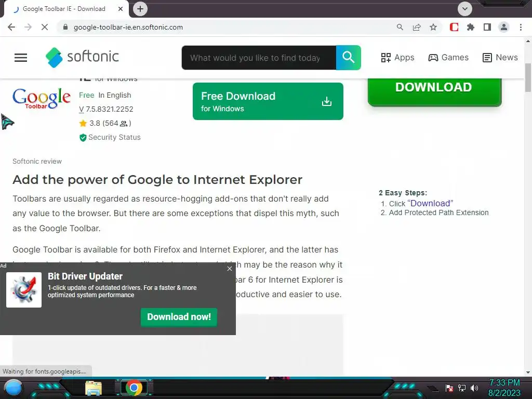Viewport: 532px width, 399px height.
Task: Click the scrollbar down arrow
Action: pos(528,372)
